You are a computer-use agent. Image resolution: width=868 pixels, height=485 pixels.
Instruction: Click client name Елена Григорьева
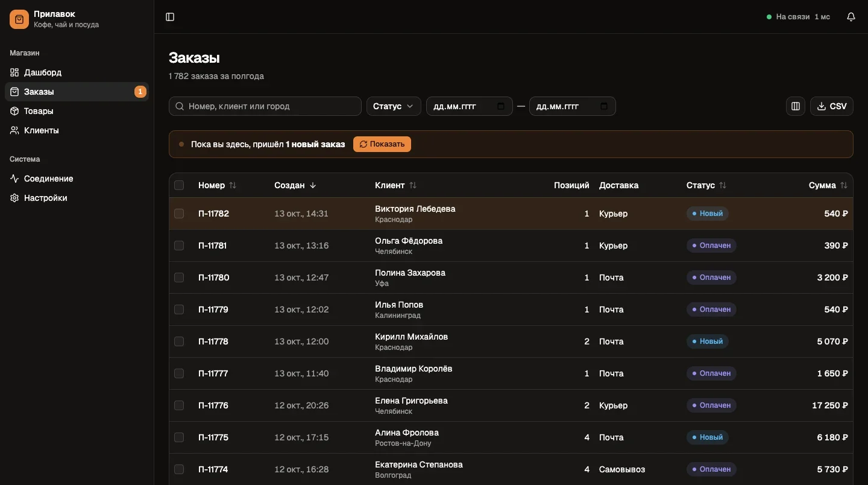[411, 401]
